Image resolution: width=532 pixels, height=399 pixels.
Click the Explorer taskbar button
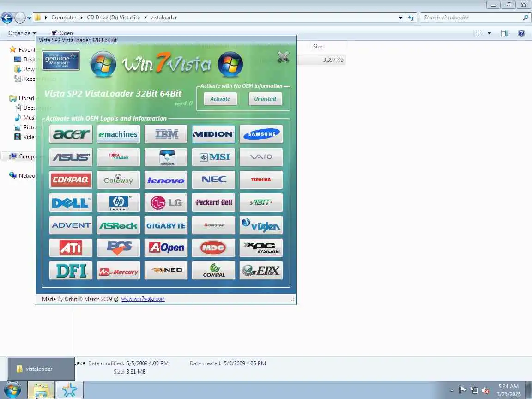tap(41, 390)
